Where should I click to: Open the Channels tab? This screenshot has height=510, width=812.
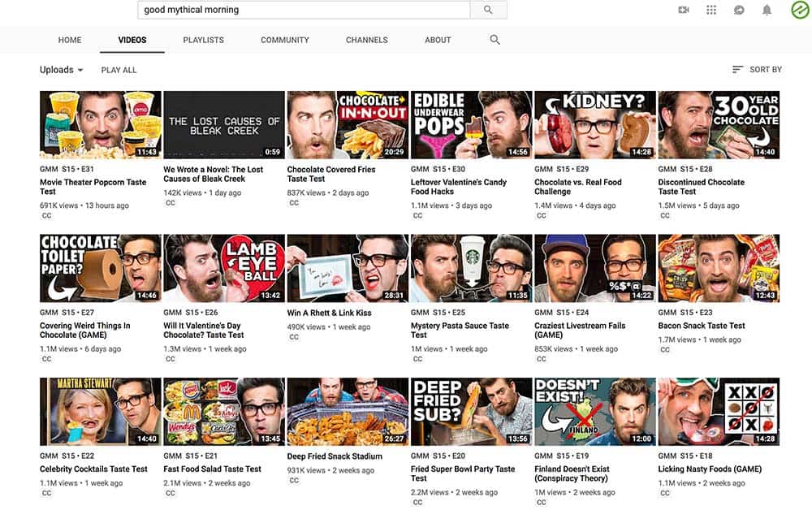(x=367, y=40)
